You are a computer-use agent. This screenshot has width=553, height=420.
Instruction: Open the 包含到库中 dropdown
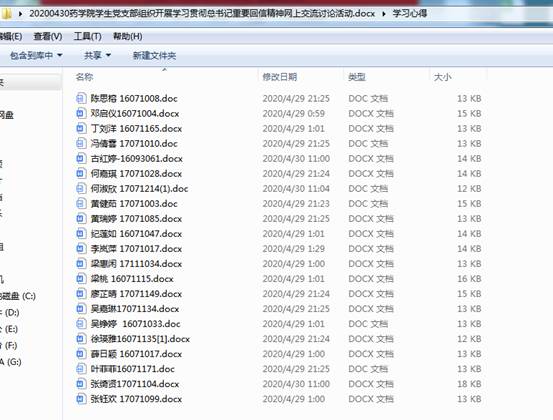tap(36, 55)
